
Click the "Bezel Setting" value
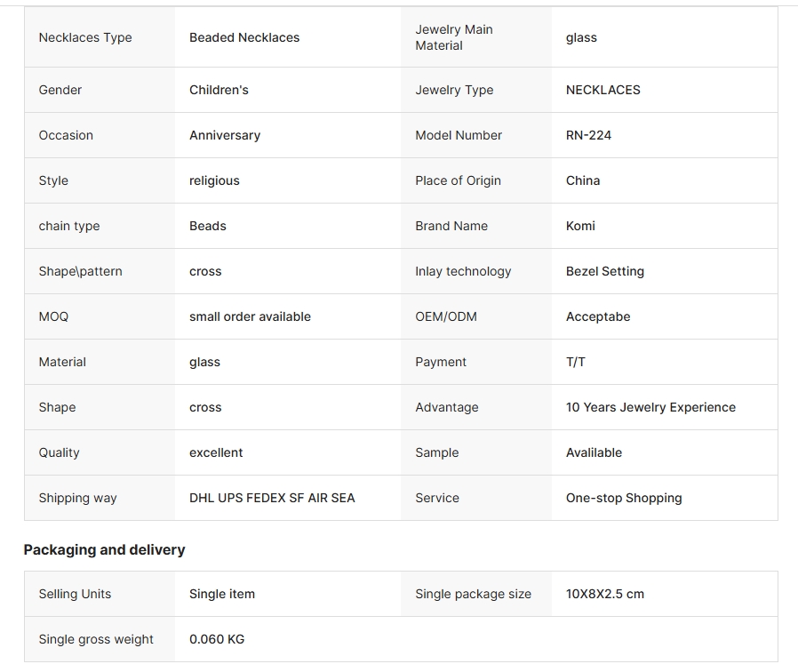pyautogui.click(x=605, y=271)
